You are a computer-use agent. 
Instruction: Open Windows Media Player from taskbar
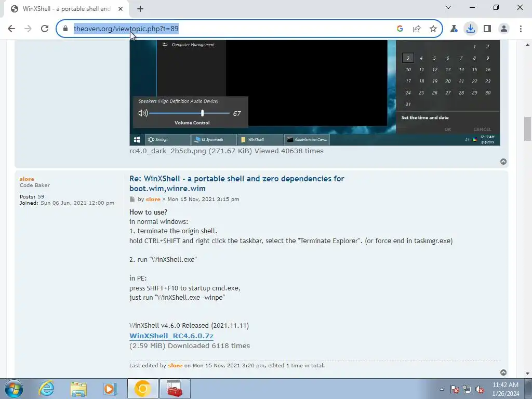[x=110, y=389]
